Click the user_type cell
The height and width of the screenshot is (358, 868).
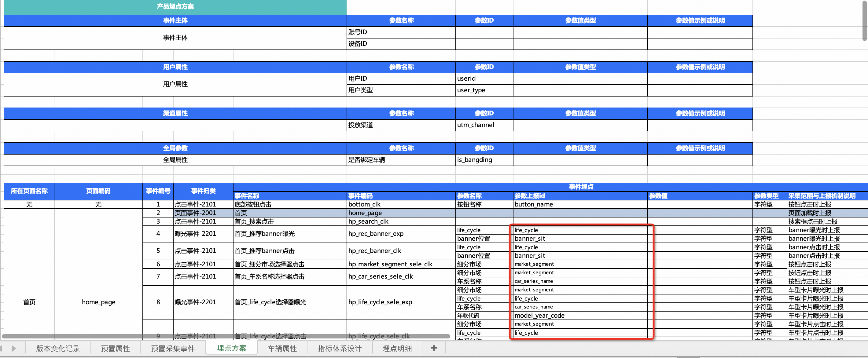pyautogui.click(x=484, y=90)
